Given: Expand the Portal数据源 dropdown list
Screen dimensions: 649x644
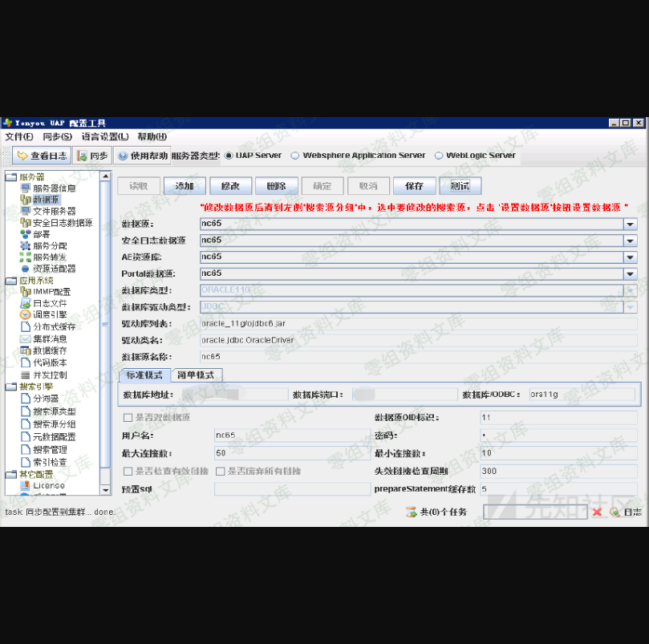Looking at the screenshot, I should [x=631, y=273].
